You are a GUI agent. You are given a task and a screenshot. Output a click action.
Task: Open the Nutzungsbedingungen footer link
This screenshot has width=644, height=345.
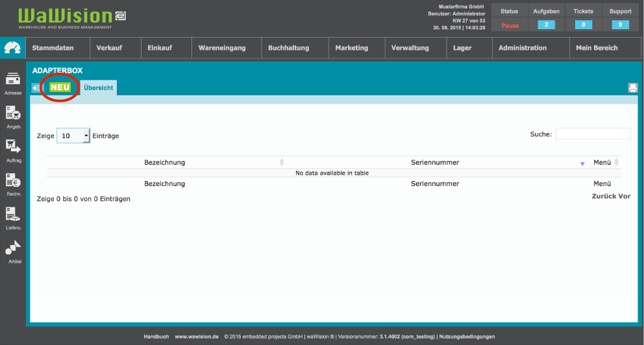point(467,337)
